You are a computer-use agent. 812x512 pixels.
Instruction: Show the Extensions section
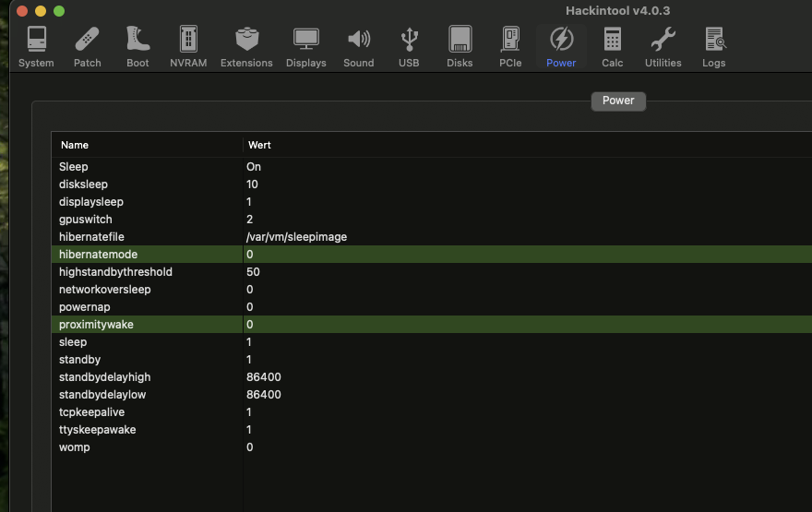[246, 47]
